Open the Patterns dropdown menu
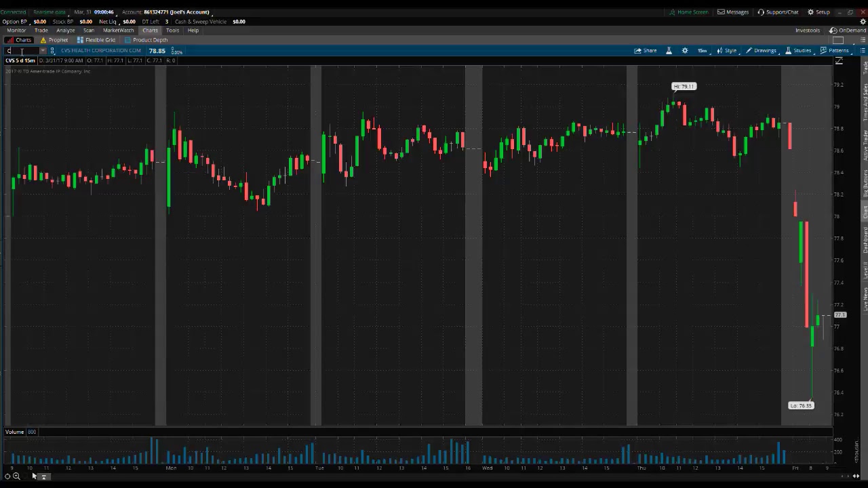This screenshot has width=868, height=488. point(834,51)
